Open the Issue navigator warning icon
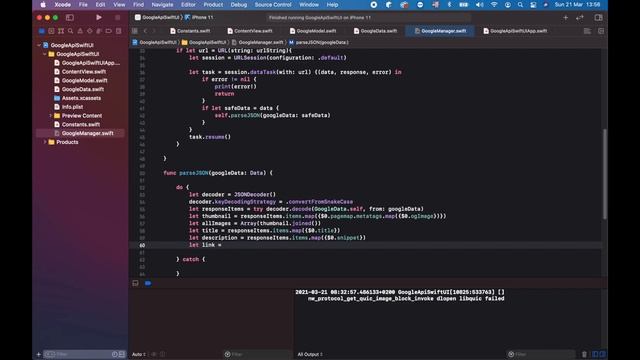This screenshot has height=360, width=640. click(80, 31)
